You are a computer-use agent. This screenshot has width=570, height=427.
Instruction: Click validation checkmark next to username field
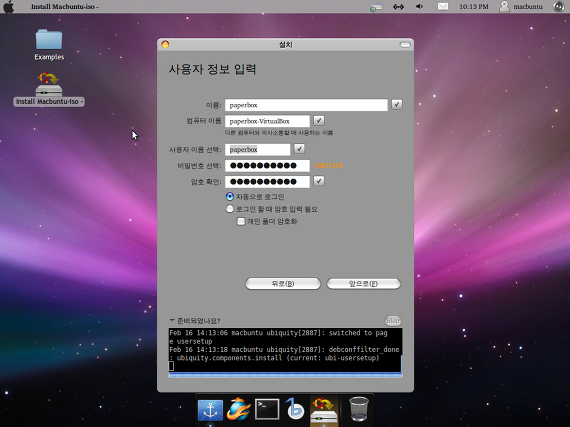(x=299, y=149)
